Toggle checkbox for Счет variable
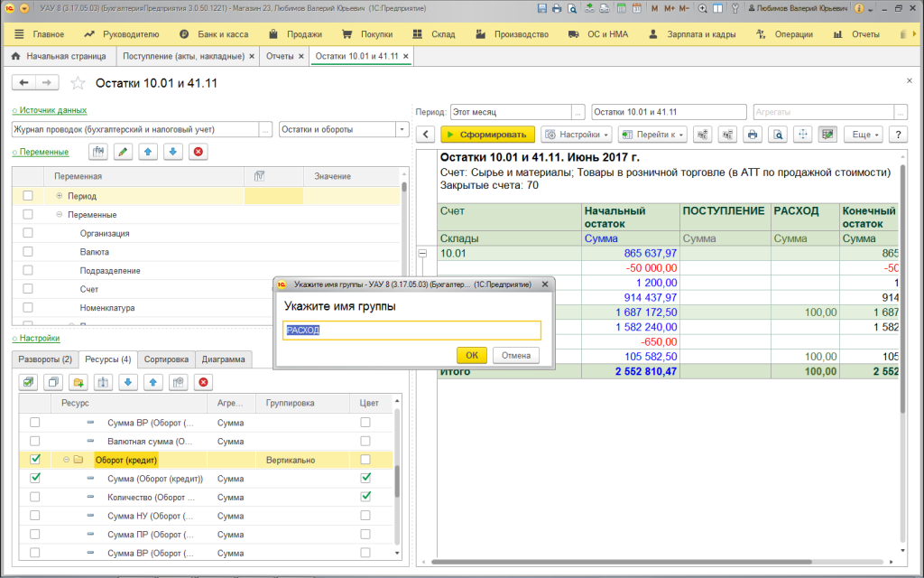The width and height of the screenshot is (924, 578). (x=28, y=289)
